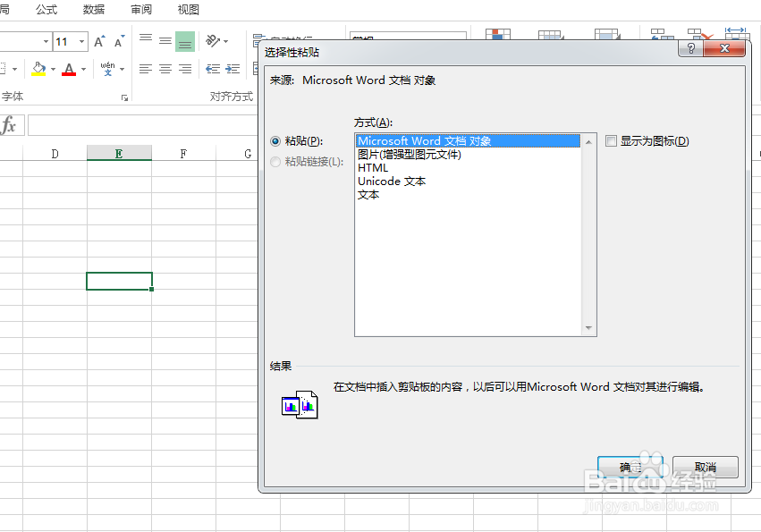Image resolution: width=761 pixels, height=532 pixels.
Task: Open the font size 11 dropdown
Action: (x=81, y=42)
